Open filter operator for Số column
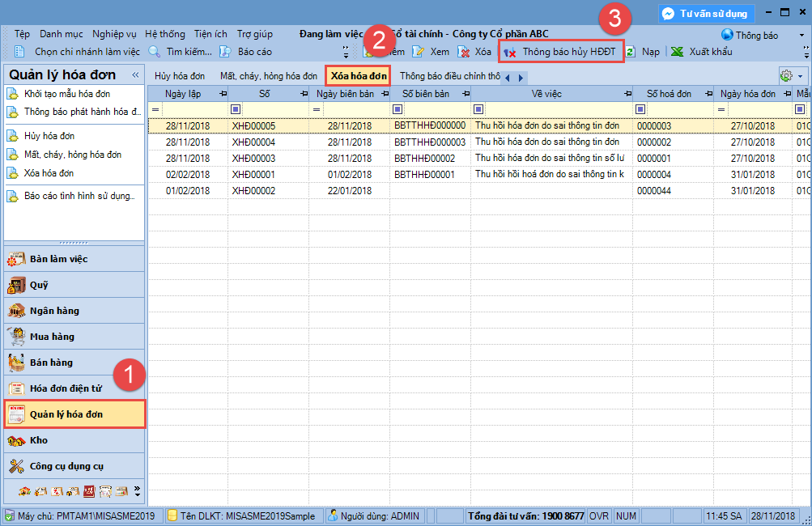 pyautogui.click(x=236, y=109)
